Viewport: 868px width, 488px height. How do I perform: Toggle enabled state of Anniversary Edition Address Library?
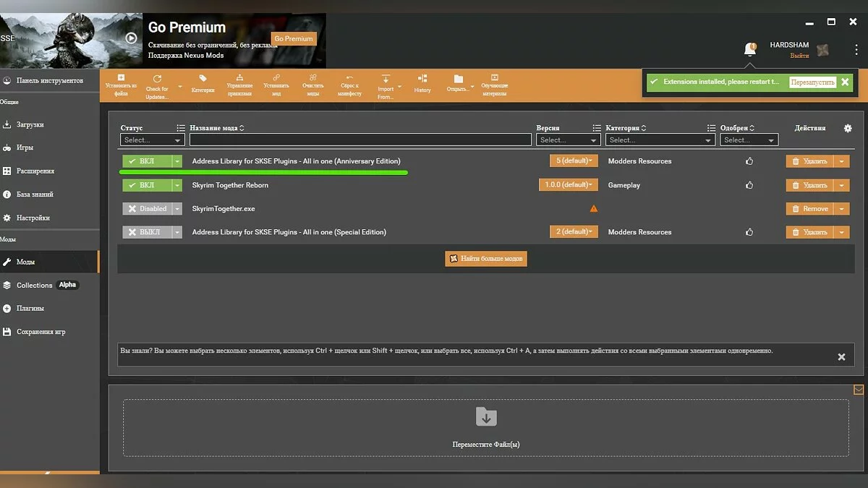click(146, 161)
